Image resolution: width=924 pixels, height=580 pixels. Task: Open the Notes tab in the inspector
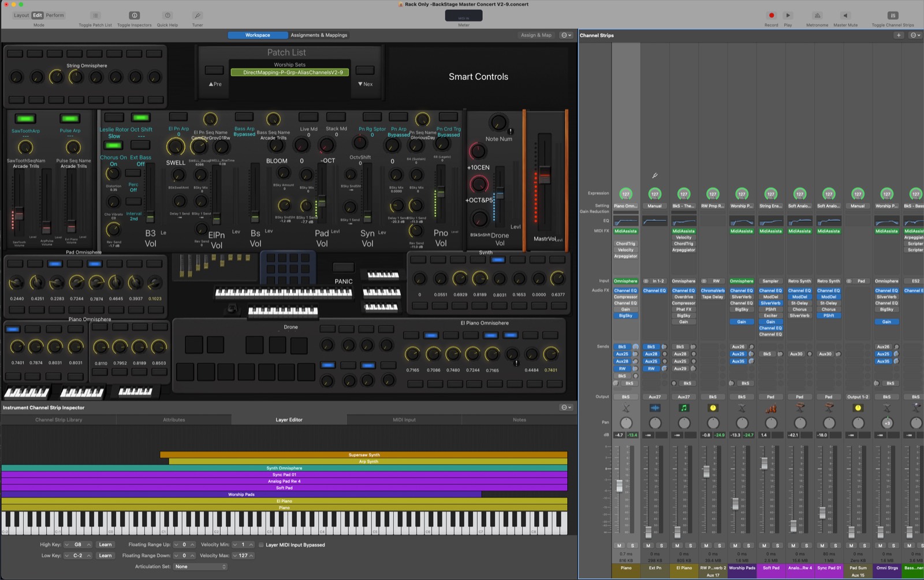coord(519,420)
